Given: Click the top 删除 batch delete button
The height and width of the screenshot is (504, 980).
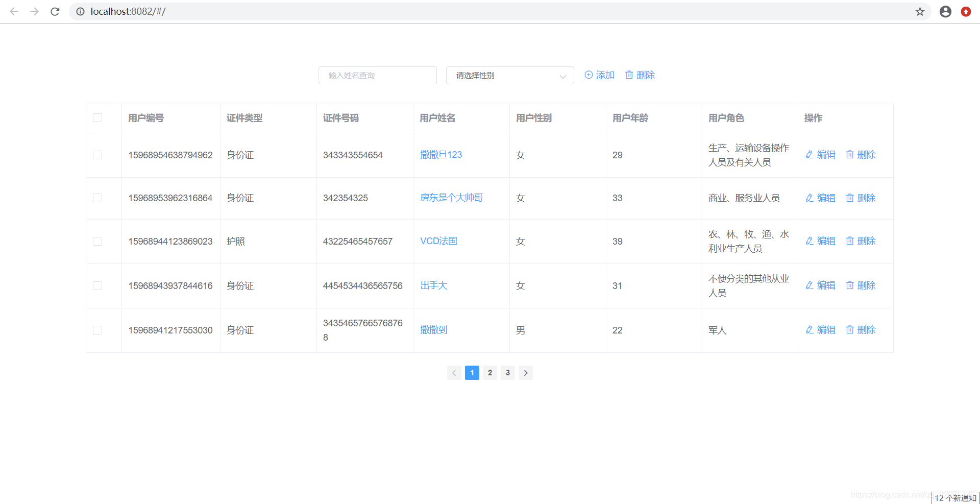Looking at the screenshot, I should tap(640, 75).
